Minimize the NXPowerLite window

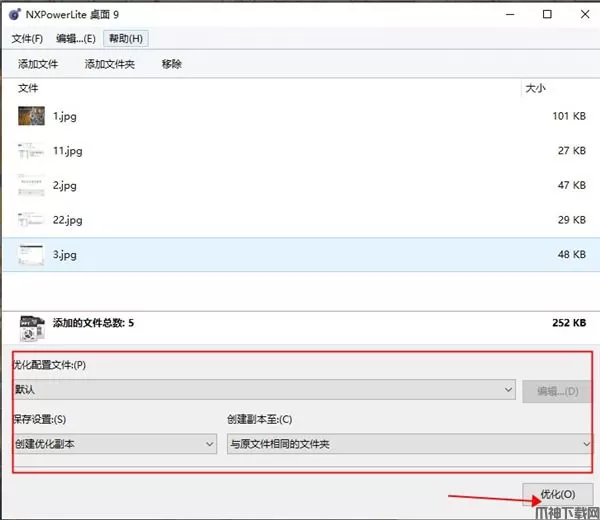[x=510, y=15]
